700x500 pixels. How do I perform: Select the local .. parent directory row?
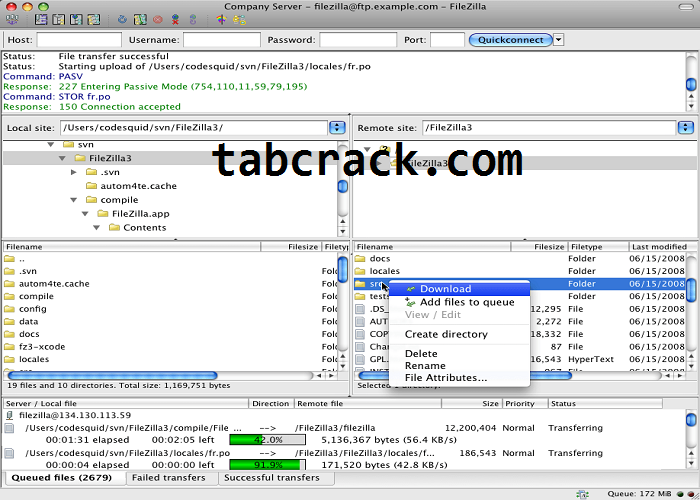tap(170, 259)
